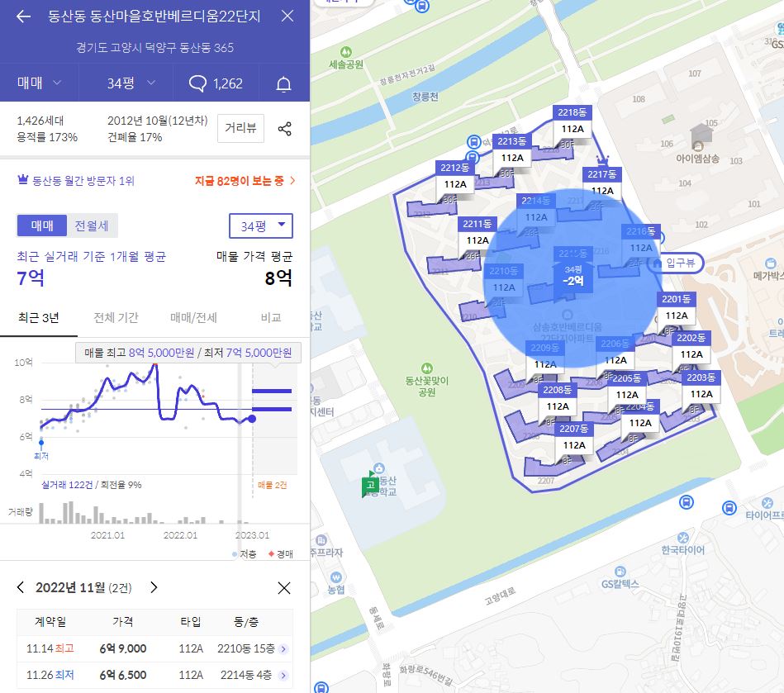Click the 최저 marker on the chart

coord(41,443)
